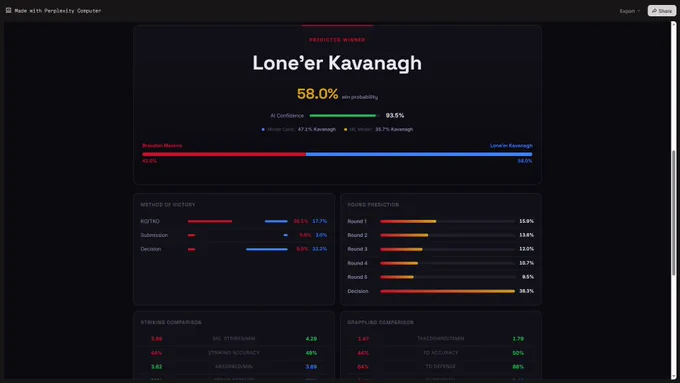680x383 pixels.
Task: Click the Share button
Action: tap(661, 10)
